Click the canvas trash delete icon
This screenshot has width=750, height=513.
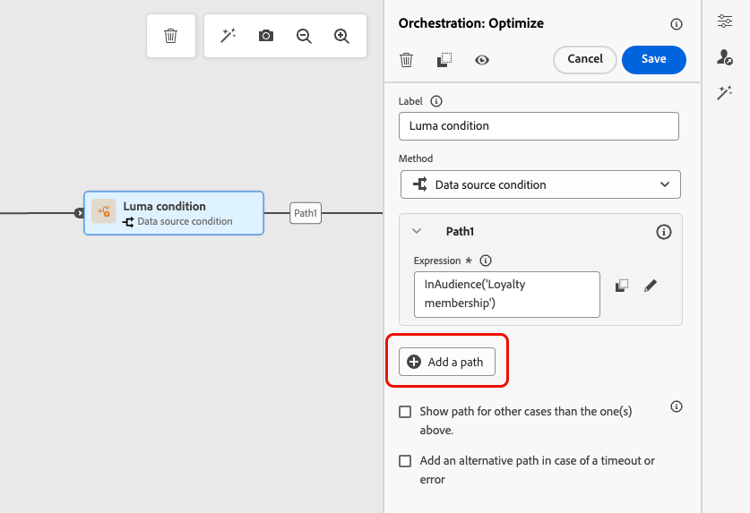171,36
